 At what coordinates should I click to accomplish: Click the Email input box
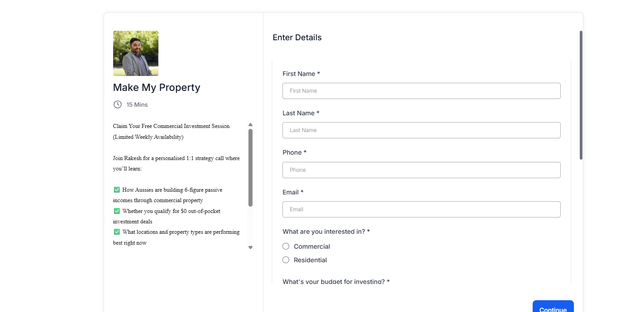click(x=421, y=209)
